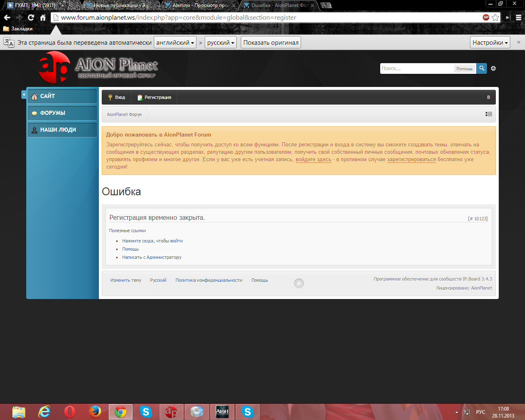Open the target language dropdown 'русский'
The height and width of the screenshot is (420, 525).
click(221, 43)
